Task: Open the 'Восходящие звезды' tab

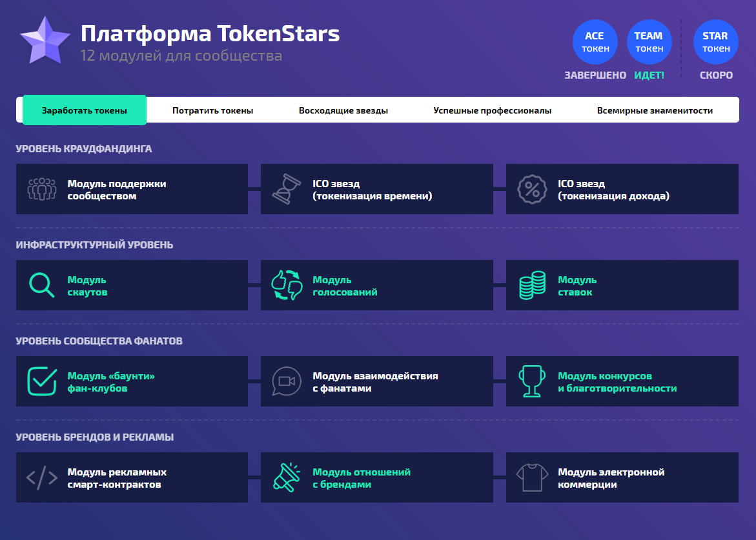Action: 343,110
